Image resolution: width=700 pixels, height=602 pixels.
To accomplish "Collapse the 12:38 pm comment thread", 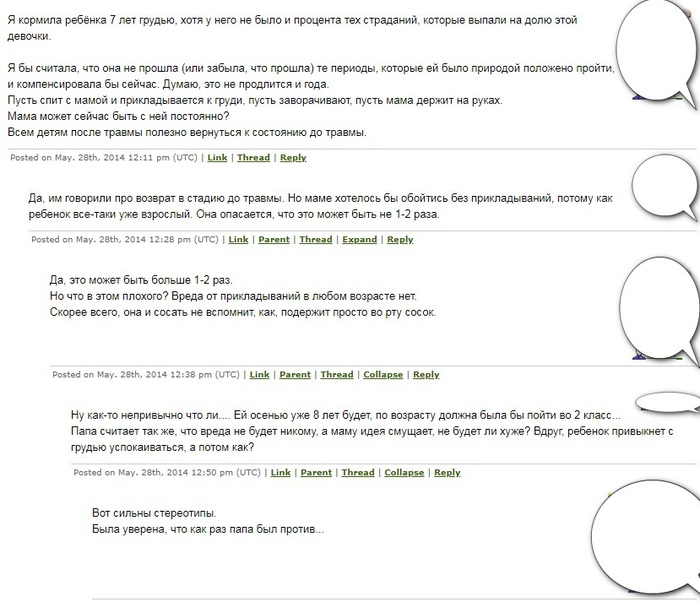I will point(383,375).
